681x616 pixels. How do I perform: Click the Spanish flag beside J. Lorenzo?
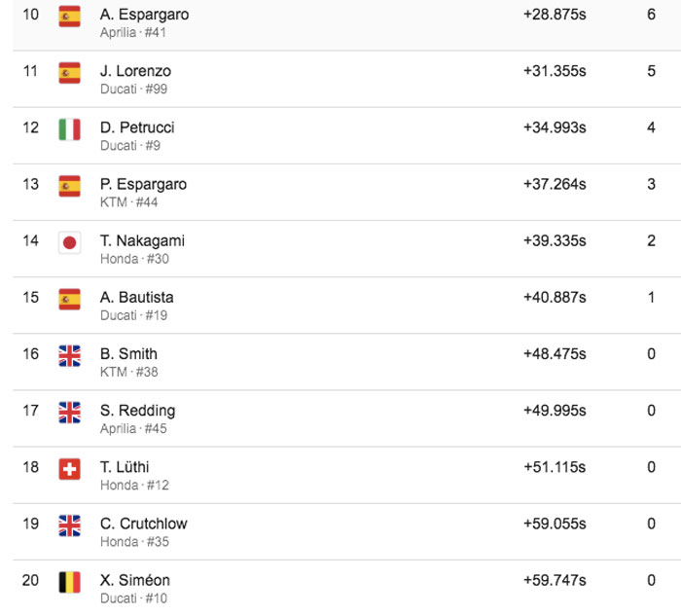[x=69, y=73]
